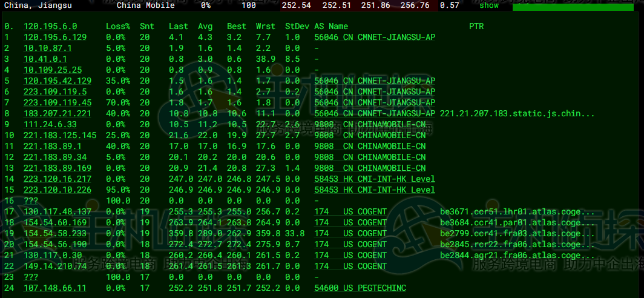
Task: Open IP link 154.54.58.233
Action: (55, 233)
